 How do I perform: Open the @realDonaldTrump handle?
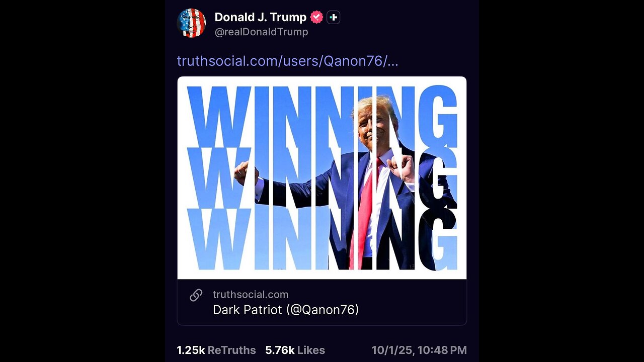[261, 32]
